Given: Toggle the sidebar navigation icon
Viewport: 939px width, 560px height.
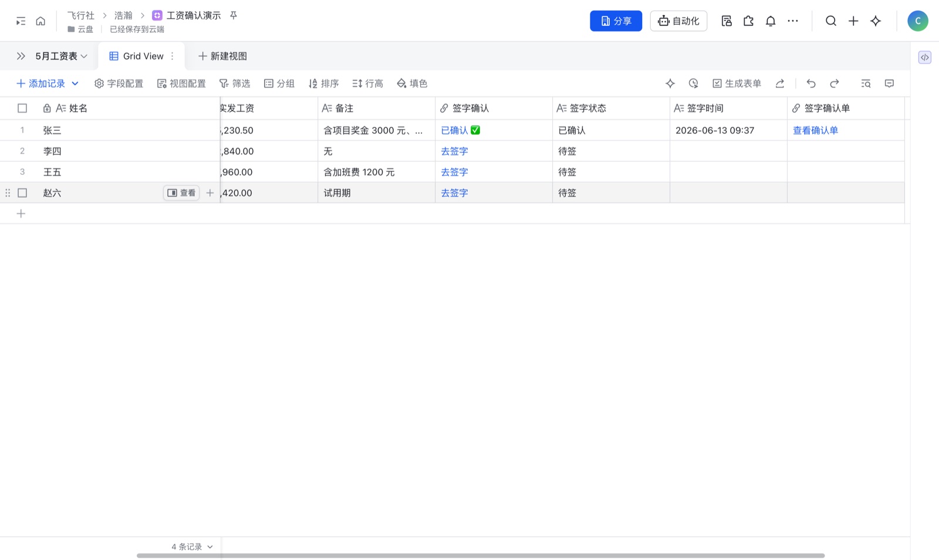Looking at the screenshot, I should coord(21,21).
